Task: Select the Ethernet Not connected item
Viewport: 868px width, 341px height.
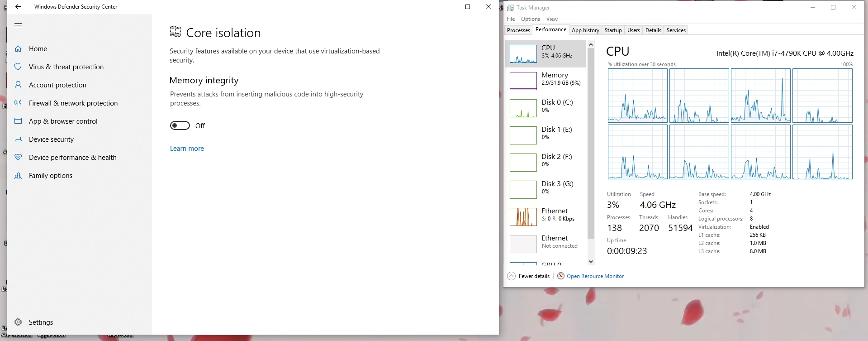Action: click(x=545, y=244)
